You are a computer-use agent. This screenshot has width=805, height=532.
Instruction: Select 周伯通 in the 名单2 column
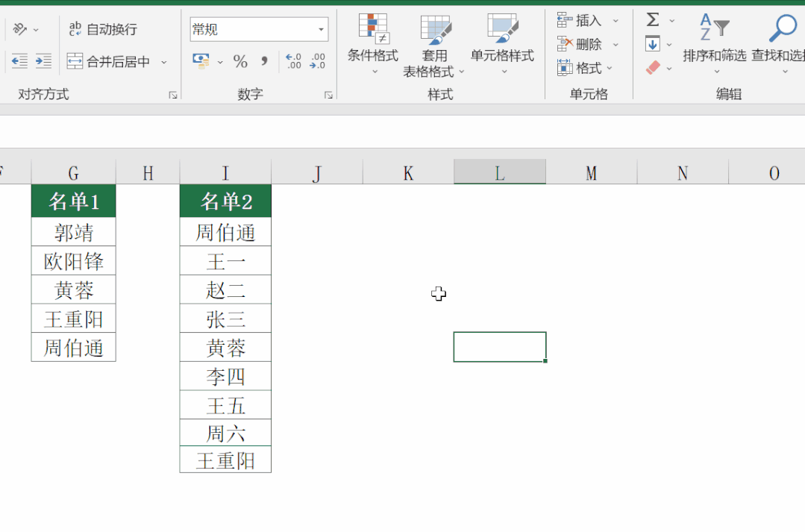point(225,232)
